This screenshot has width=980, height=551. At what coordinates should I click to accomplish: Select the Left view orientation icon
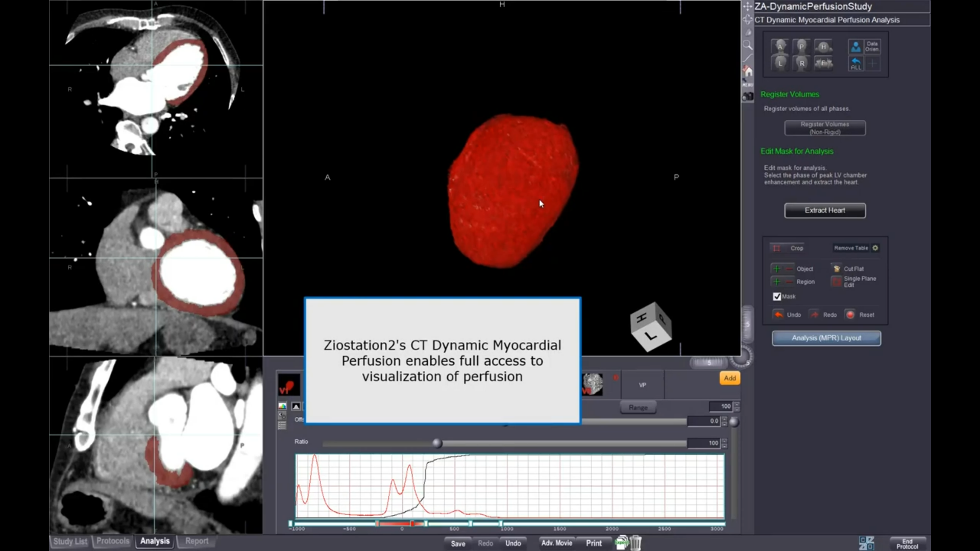[779, 63]
